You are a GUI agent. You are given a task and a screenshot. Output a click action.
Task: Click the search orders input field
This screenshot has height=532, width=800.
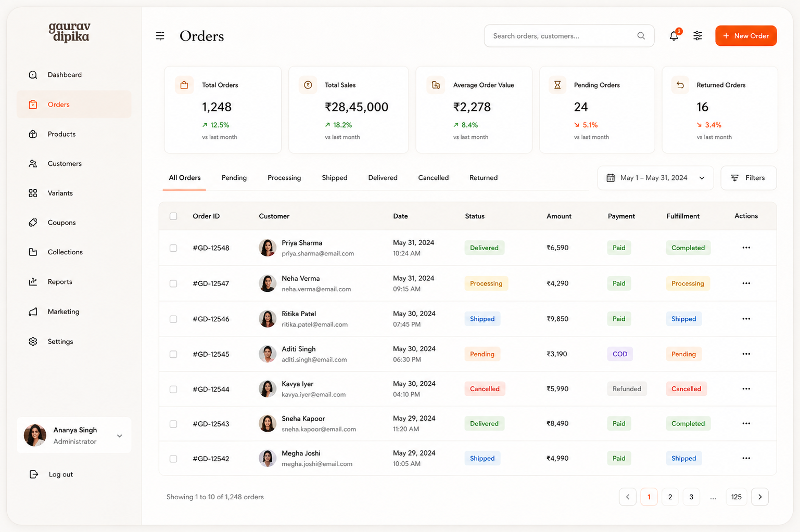(x=569, y=36)
